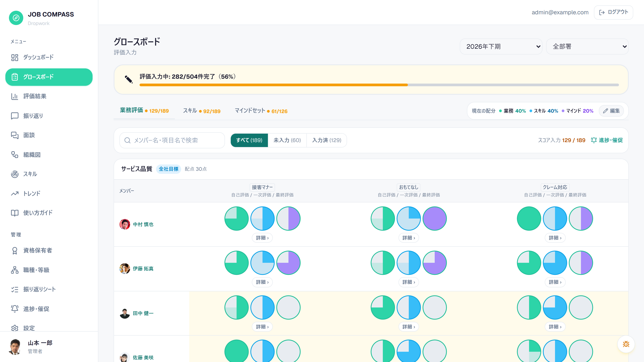Click the 全社目標 badge
644x362 pixels.
click(169, 169)
